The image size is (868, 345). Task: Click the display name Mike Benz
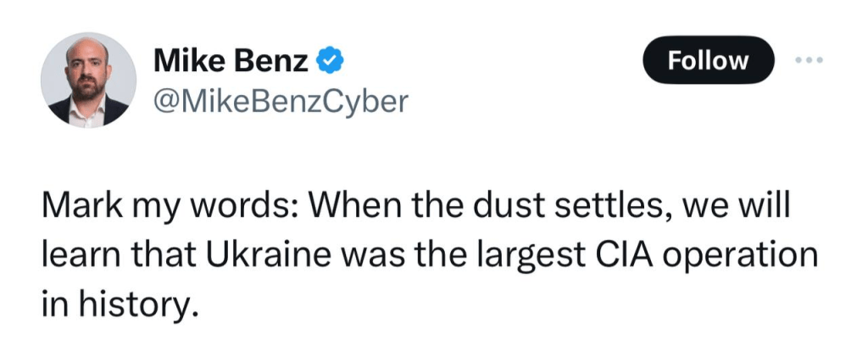point(231,59)
